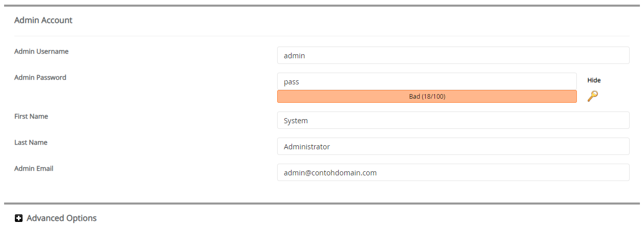This screenshot has height=225, width=644.
Task: Click the Admin Account section heading
Action: point(44,20)
